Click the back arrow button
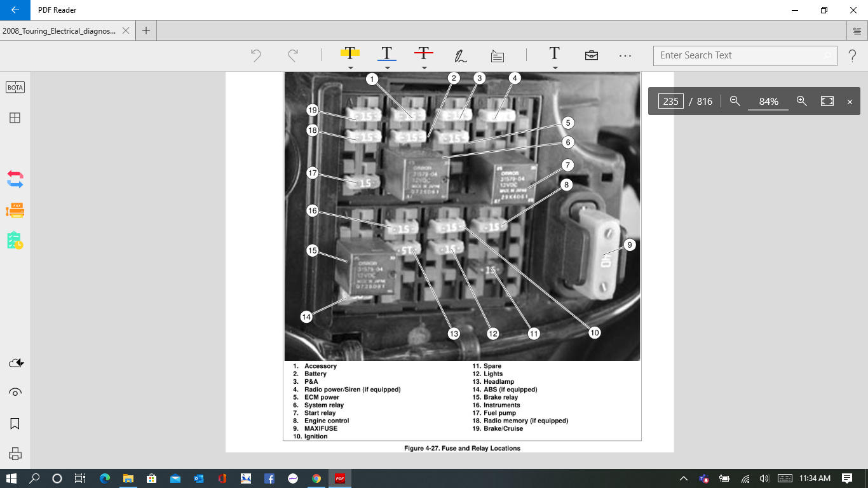Viewport: 868px width, 488px height. [x=15, y=10]
